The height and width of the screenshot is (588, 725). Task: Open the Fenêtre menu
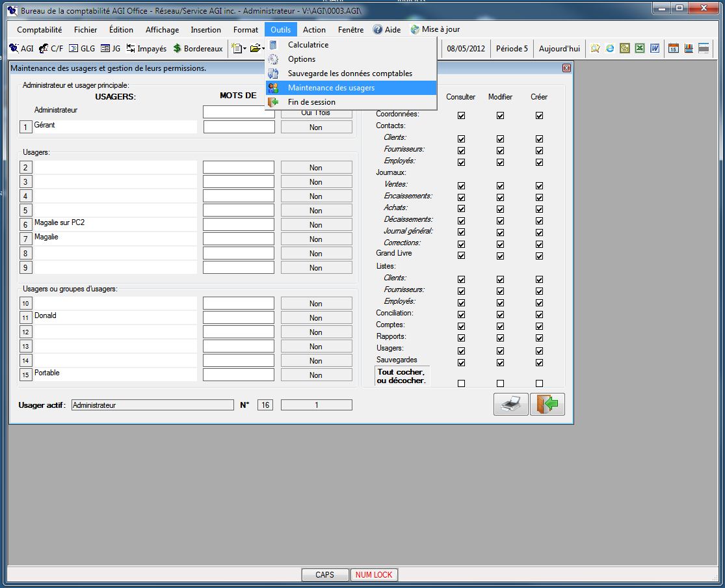pyautogui.click(x=350, y=30)
